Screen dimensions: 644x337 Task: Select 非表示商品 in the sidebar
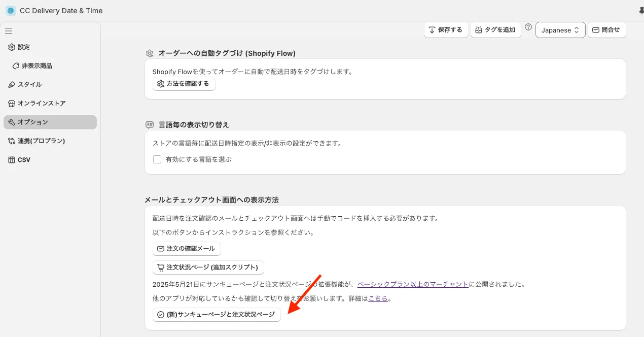coord(37,66)
